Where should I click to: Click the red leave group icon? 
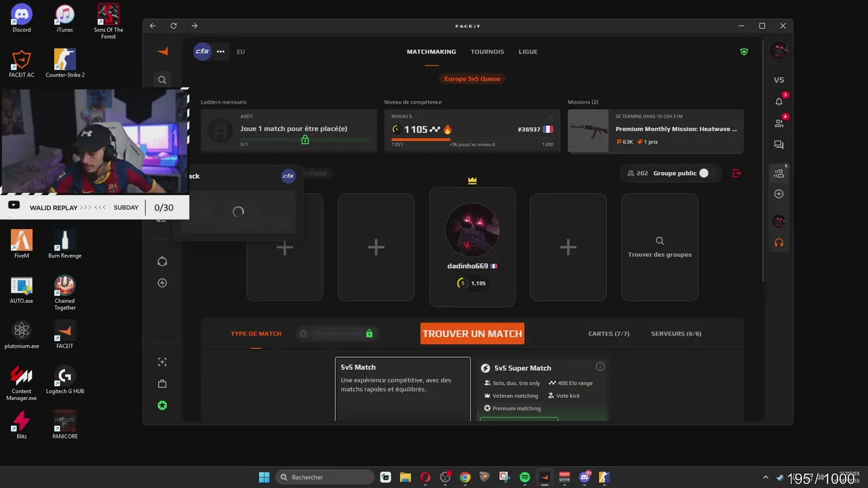737,174
